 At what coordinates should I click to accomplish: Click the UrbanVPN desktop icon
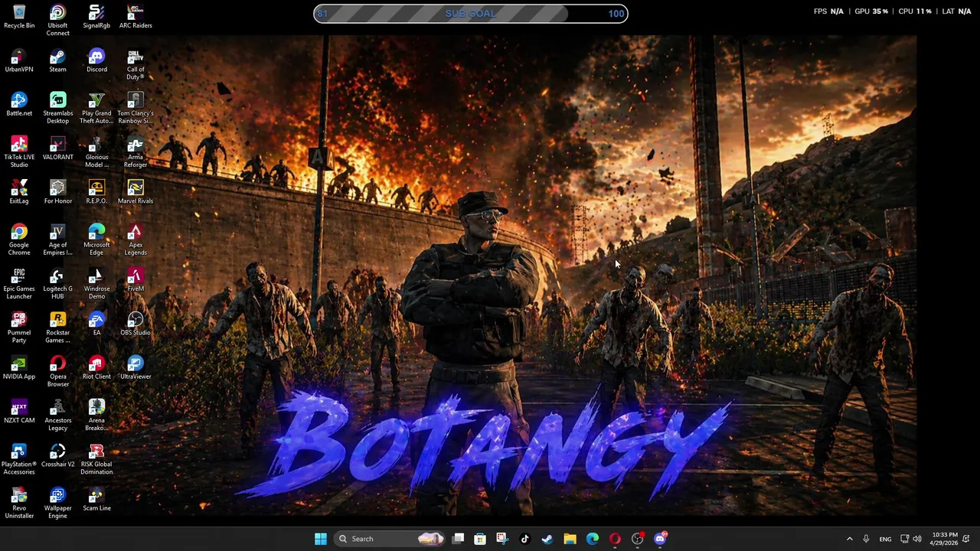19,60
